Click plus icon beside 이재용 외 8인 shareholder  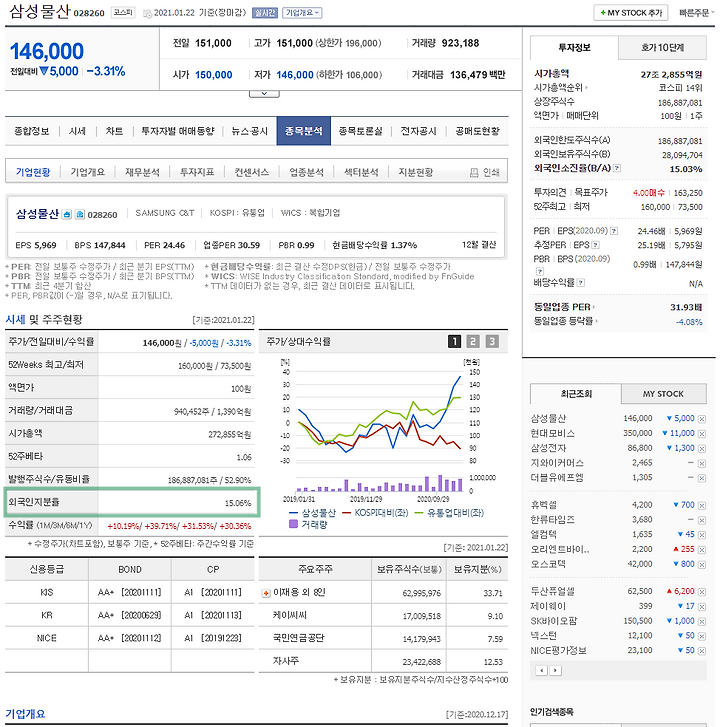coord(266,593)
